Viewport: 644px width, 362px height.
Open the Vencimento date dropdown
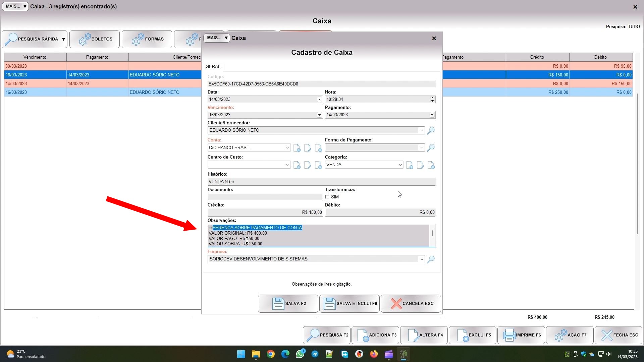tap(319, 115)
